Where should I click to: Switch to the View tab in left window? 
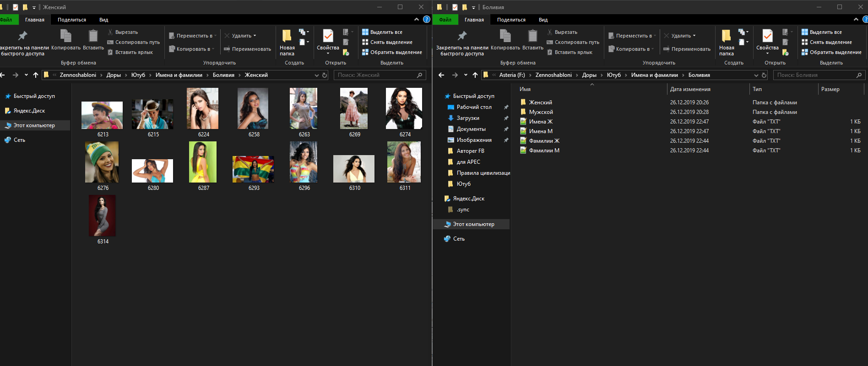[x=103, y=20]
